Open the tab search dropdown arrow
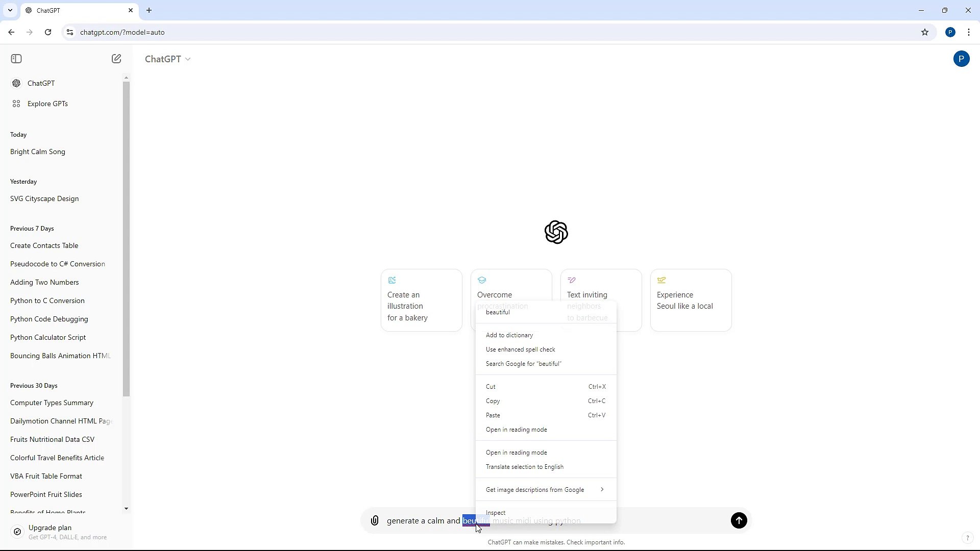 click(x=10, y=10)
